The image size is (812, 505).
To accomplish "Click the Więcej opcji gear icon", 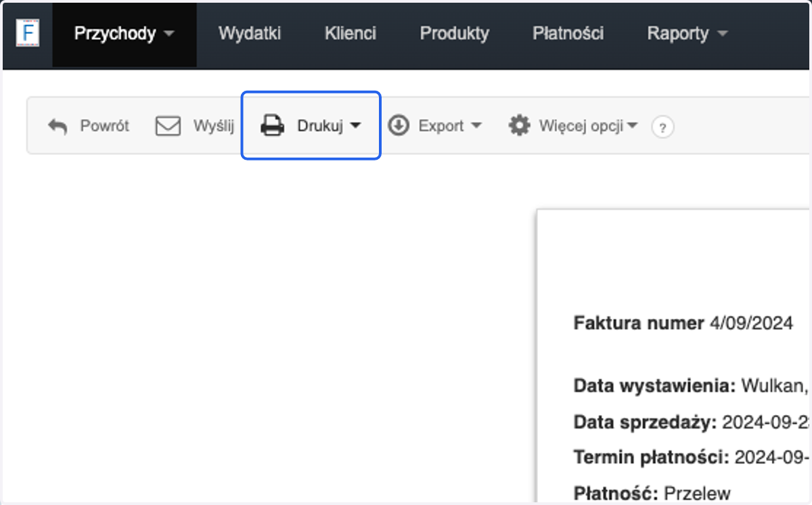I will tap(520, 126).
